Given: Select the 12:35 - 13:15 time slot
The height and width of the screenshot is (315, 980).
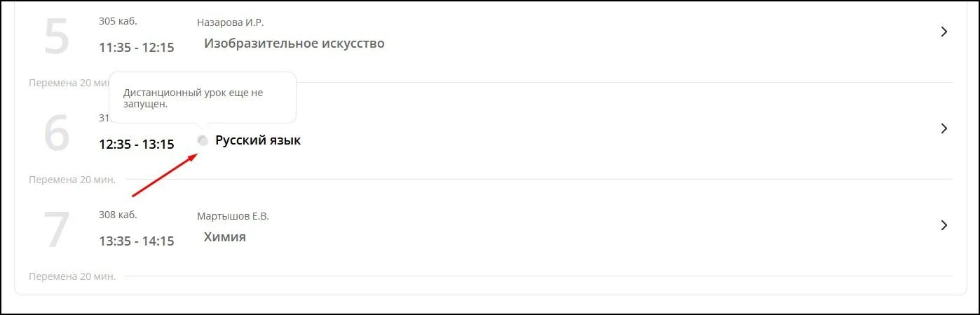Looking at the screenshot, I should (x=137, y=145).
